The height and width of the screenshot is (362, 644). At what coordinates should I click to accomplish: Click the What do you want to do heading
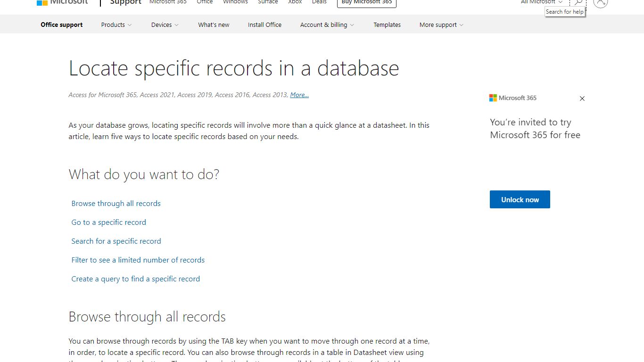coord(144,174)
